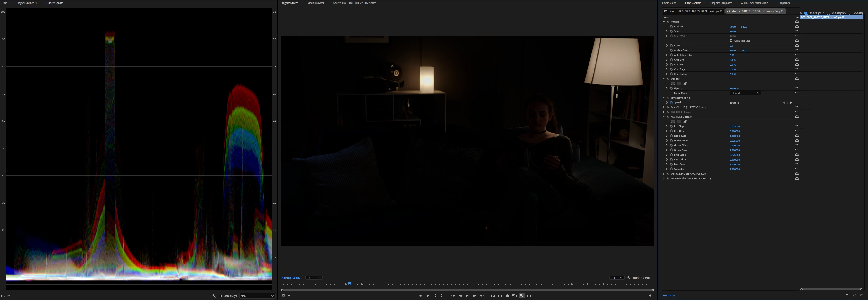
Task: Click the program monitor playhead marker
Action: 349,284
